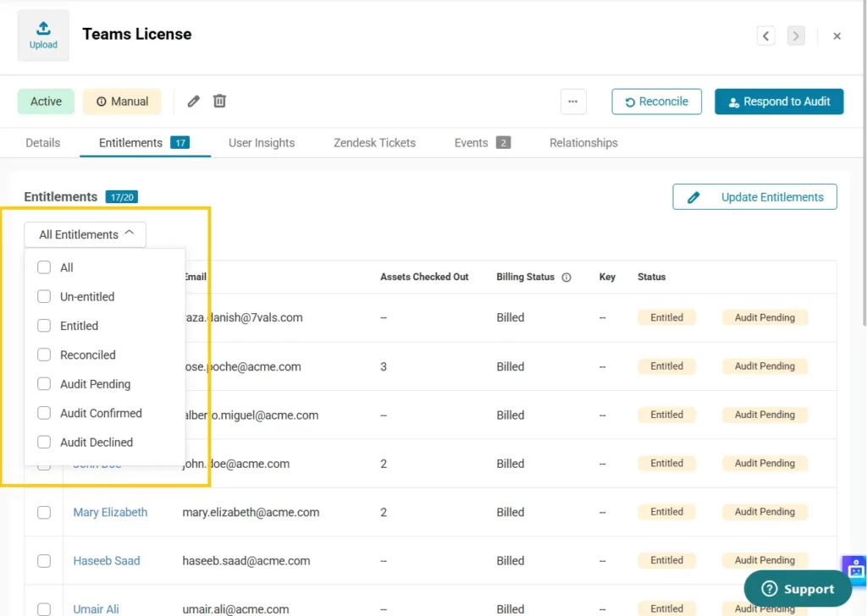Select the Mary Elizabeth row checkbox
Screen dimensions: 867x616
click(x=44, y=513)
